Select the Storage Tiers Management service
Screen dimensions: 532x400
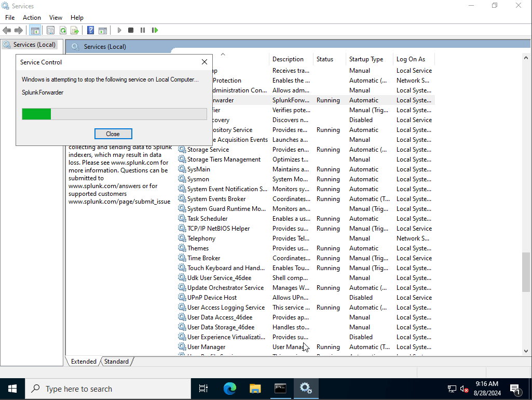coord(306,159)
